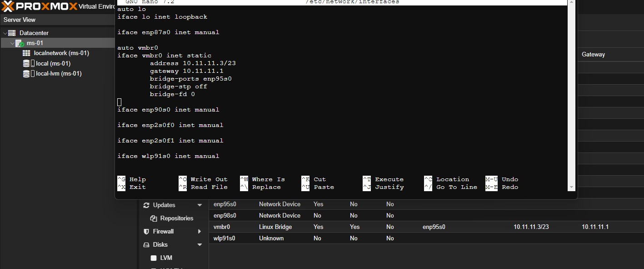Viewport: 644px width, 269px height.
Task: Collapse the Disks submenu arrow
Action: pyautogui.click(x=200, y=245)
